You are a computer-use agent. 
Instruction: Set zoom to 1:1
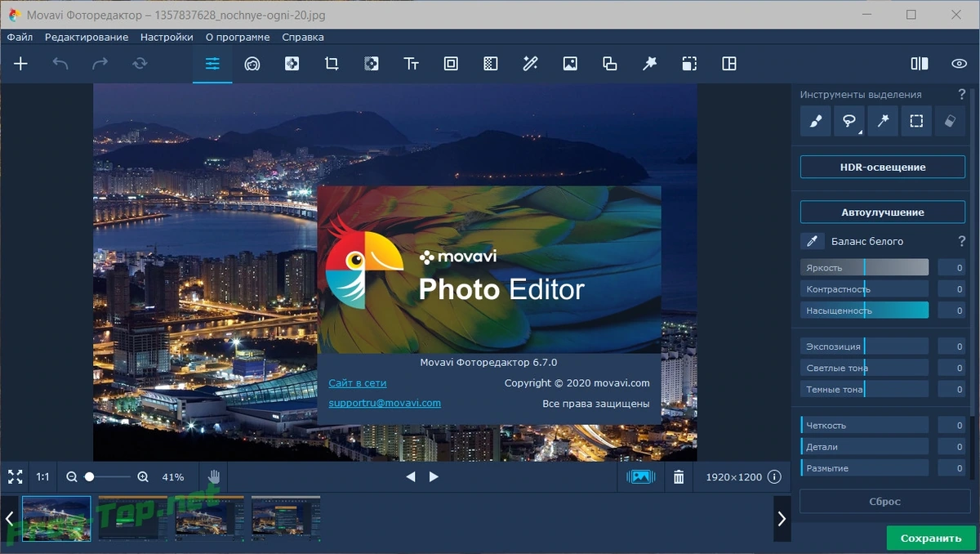[42, 476]
